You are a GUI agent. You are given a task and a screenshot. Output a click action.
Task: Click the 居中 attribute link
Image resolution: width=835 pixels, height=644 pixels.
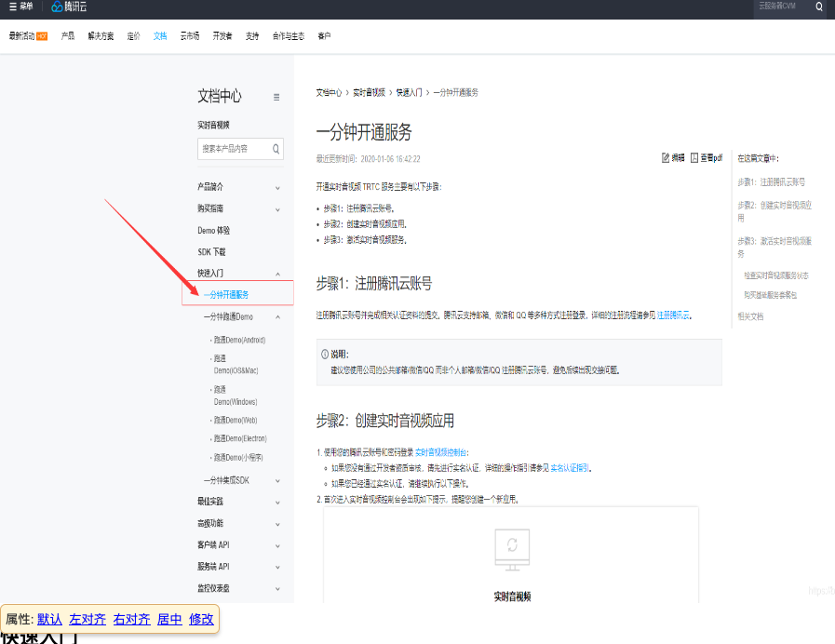click(169, 619)
